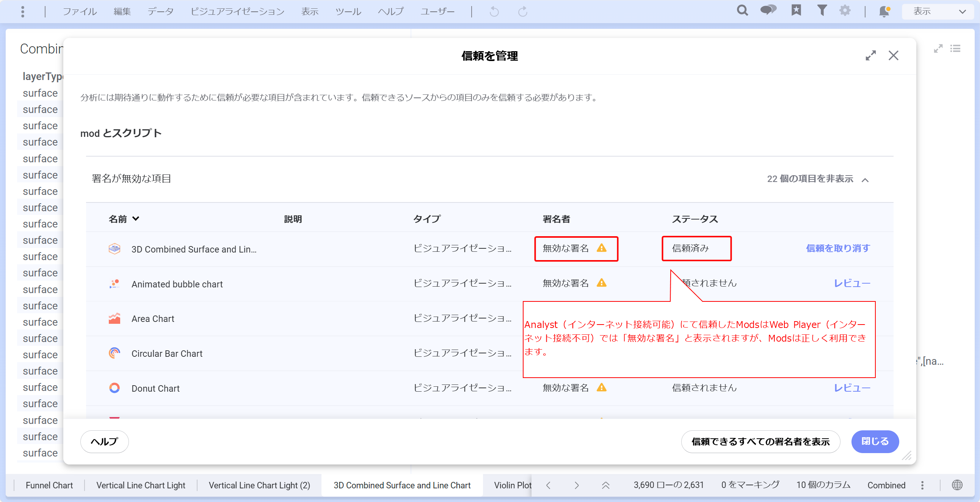This screenshot has width=980, height=502.
Task: Open the 編集 menu
Action: 122,11
